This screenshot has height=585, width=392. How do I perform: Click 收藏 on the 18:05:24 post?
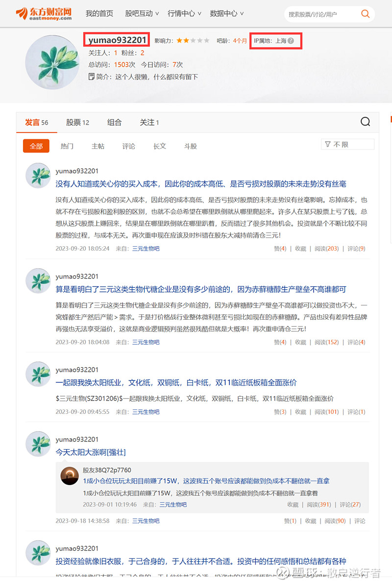pos(301,249)
